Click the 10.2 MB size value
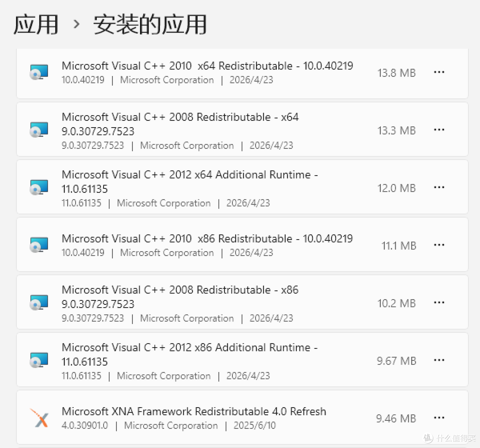Image resolution: width=480 pixels, height=448 pixels. [x=396, y=303]
